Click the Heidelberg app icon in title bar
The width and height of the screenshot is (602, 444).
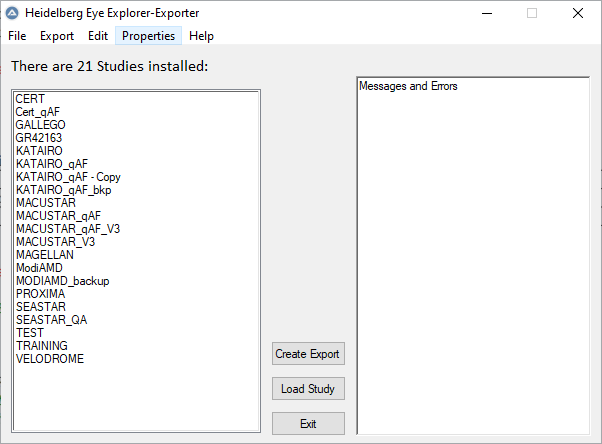(x=13, y=13)
